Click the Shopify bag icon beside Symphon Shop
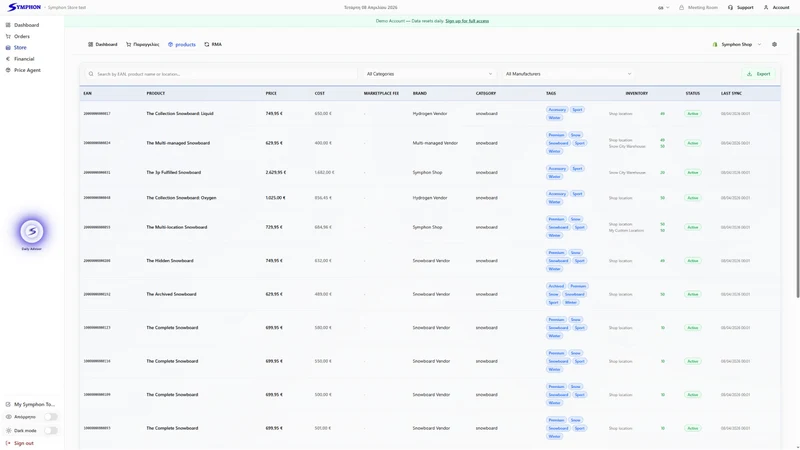Image resolution: width=800 pixels, height=450 pixels. 715,44
